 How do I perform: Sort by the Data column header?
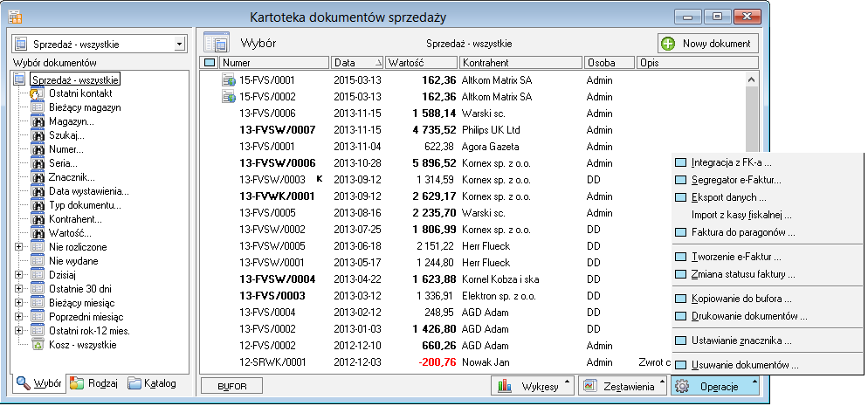357,63
